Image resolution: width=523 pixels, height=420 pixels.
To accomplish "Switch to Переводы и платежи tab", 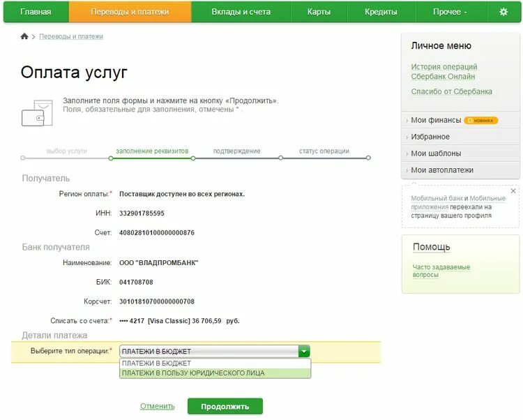I will (x=130, y=12).
